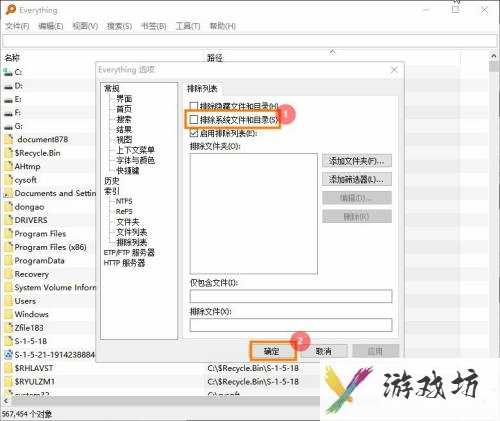Select ReFS in options tree
The width and height of the screenshot is (500, 421).
[124, 212]
